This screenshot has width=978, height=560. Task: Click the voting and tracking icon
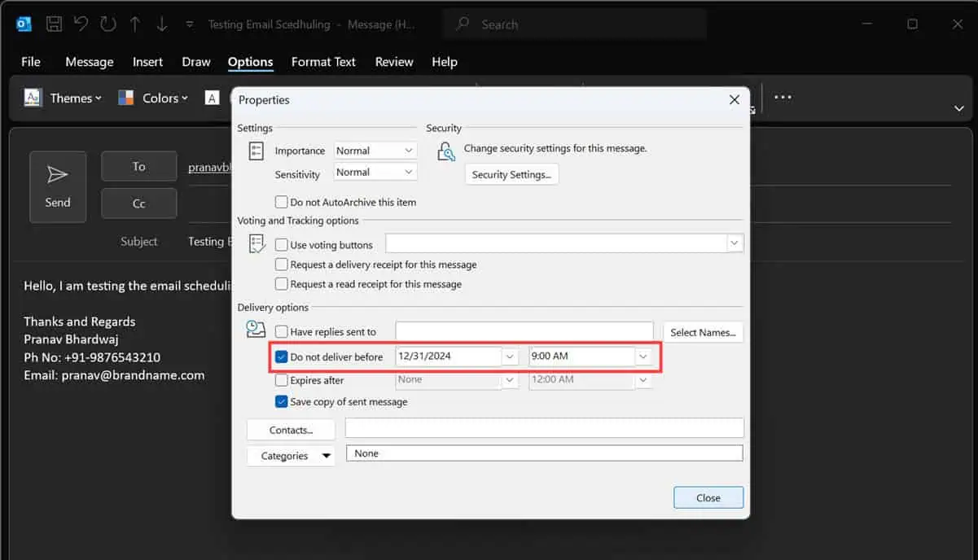coord(257,244)
